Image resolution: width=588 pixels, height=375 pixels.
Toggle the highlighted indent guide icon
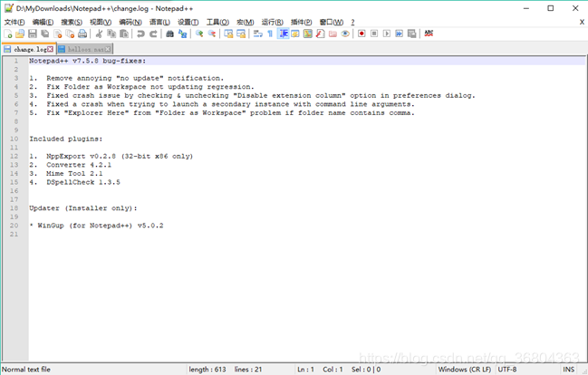283,34
